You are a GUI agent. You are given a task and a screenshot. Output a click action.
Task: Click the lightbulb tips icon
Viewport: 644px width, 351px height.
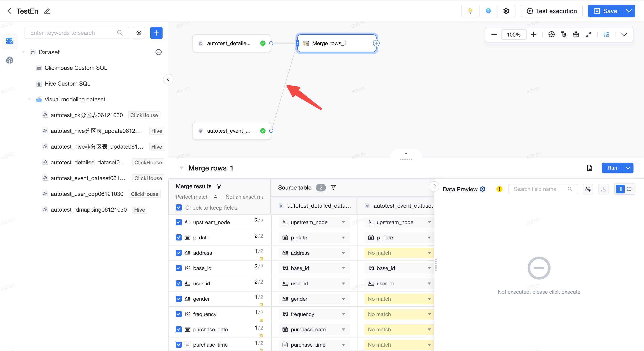point(470,11)
